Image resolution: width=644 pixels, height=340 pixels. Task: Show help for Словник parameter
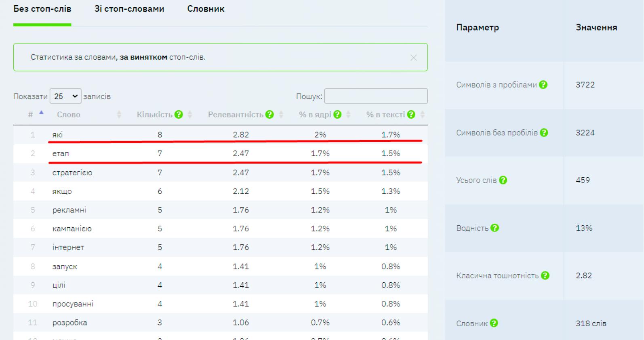coord(494,323)
